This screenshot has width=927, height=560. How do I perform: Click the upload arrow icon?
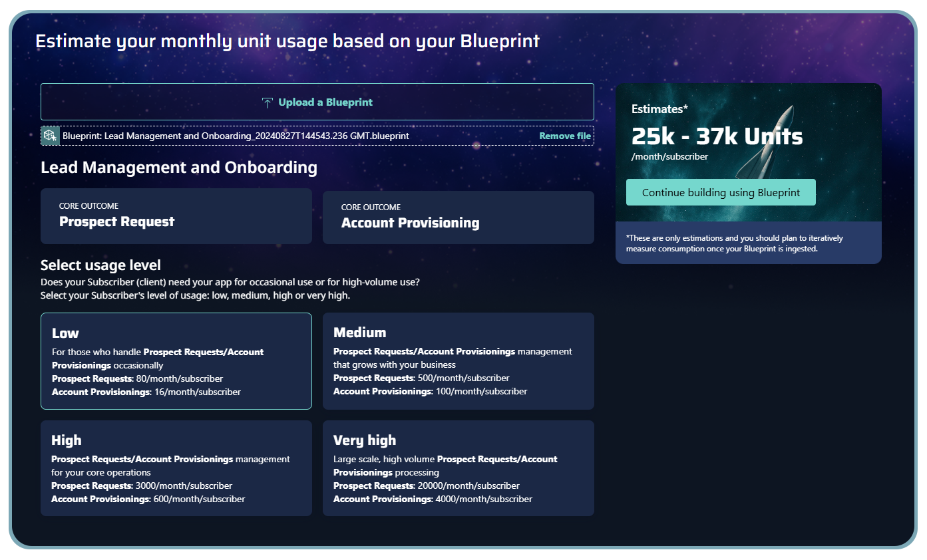click(267, 102)
